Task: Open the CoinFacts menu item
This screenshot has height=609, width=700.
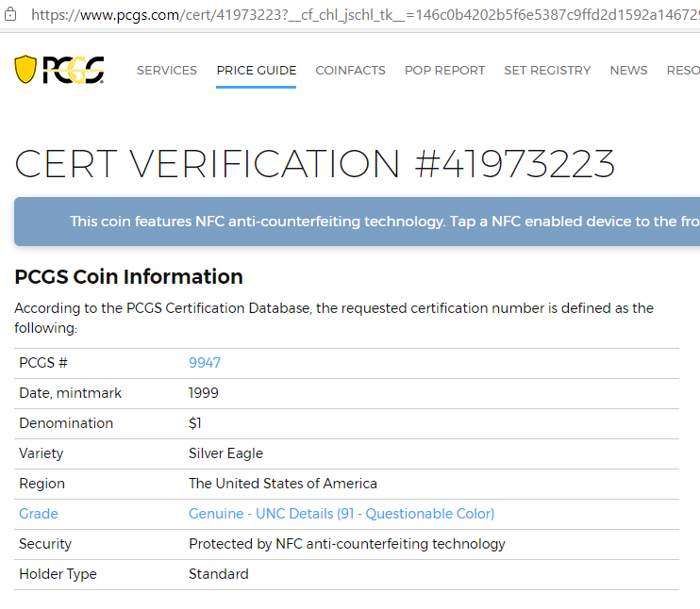Action: click(x=350, y=71)
